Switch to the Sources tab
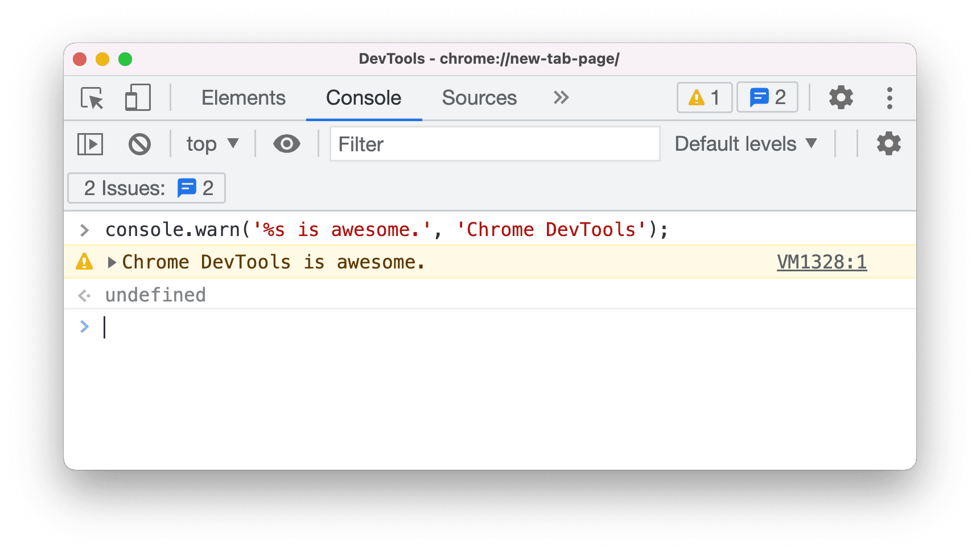 (x=479, y=97)
